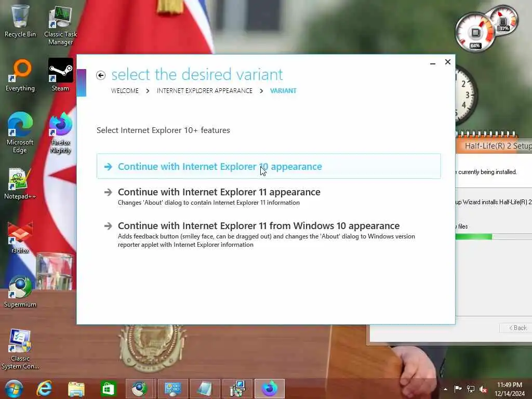Choose Continue with Internet Explorer 11 appearance
This screenshot has height=399, width=532.
(269, 196)
